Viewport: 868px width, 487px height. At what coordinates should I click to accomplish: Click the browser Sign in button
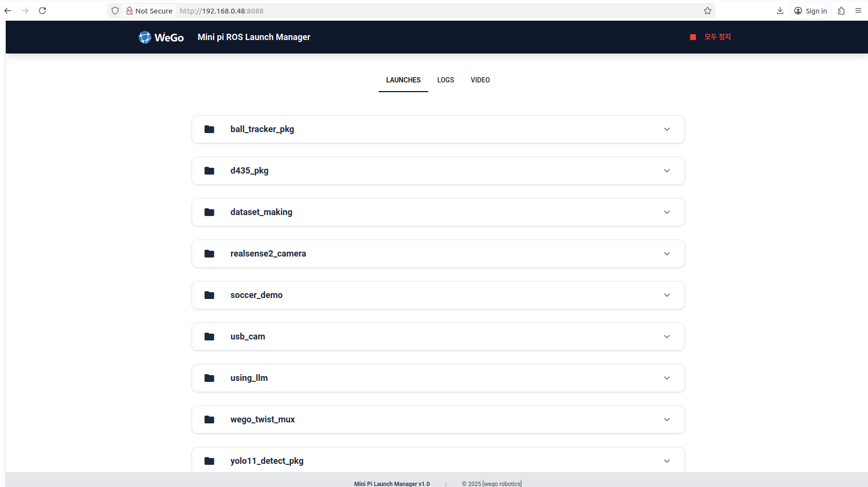(811, 11)
